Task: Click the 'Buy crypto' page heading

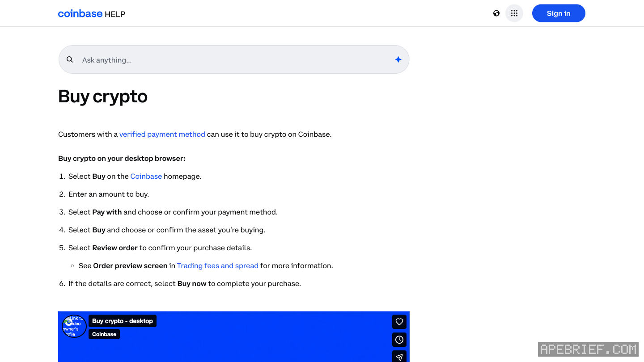Action: coord(103,97)
